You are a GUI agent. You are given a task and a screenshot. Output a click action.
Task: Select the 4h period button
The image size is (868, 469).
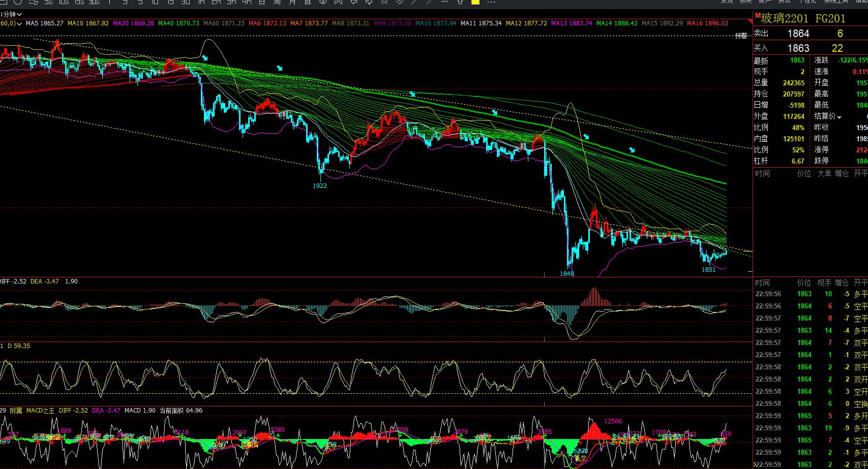pos(247,2)
